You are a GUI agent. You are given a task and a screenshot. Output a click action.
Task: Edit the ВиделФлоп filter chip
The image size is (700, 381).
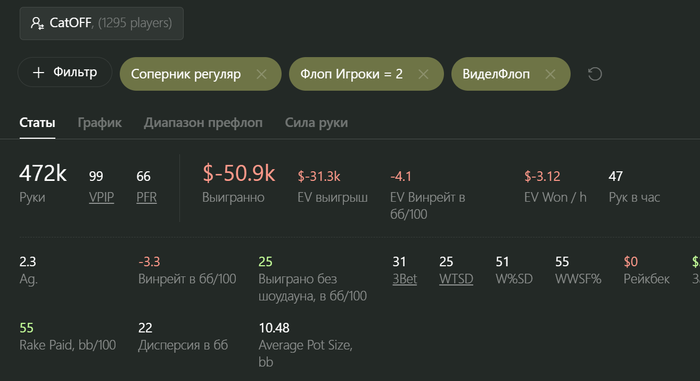tap(496, 74)
